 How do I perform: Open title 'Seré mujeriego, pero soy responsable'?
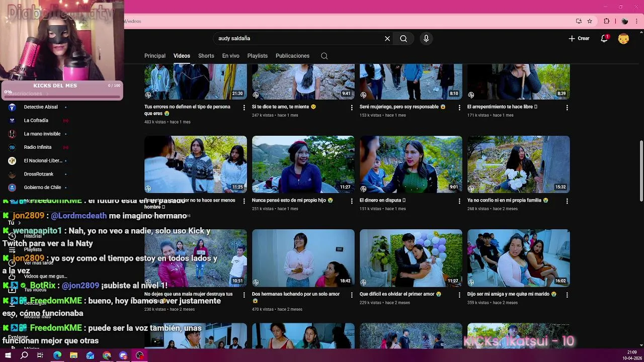tap(403, 107)
